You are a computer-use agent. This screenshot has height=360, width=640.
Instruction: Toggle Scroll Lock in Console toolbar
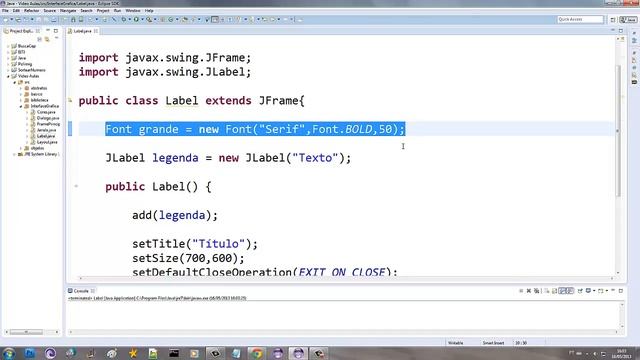554,291
